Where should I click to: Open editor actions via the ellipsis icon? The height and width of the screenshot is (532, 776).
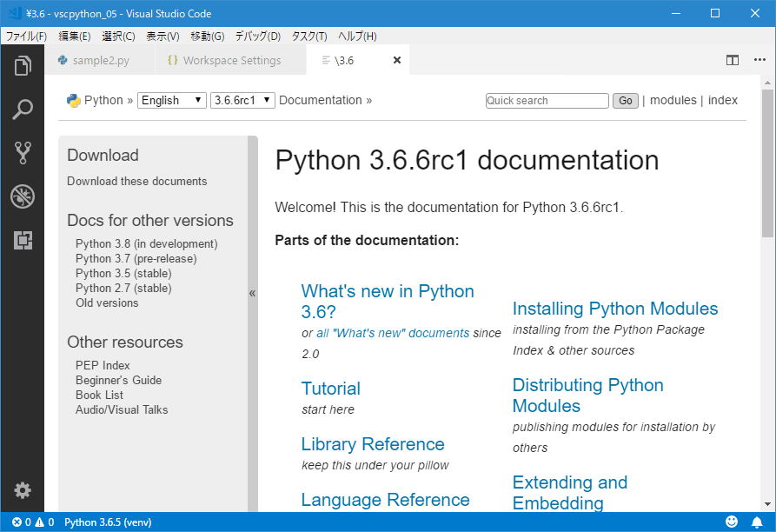[758, 59]
